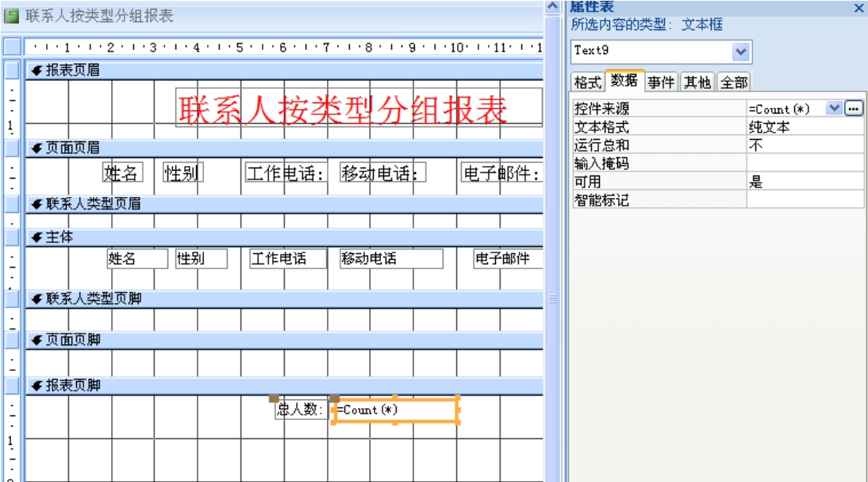Close the property sheet panel
Viewport: 868px width, 482px height.
(858, 8)
